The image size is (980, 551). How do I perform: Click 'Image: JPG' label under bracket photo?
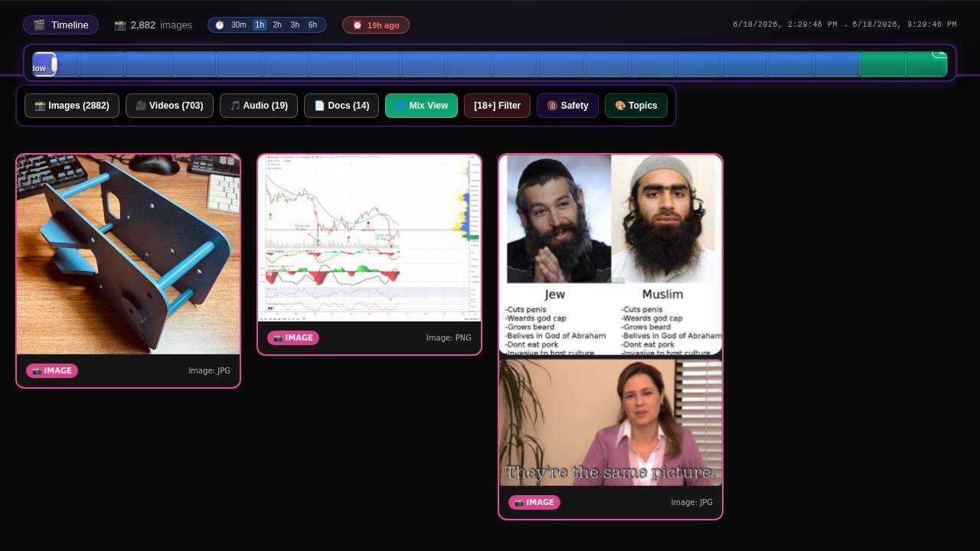pyautogui.click(x=209, y=370)
